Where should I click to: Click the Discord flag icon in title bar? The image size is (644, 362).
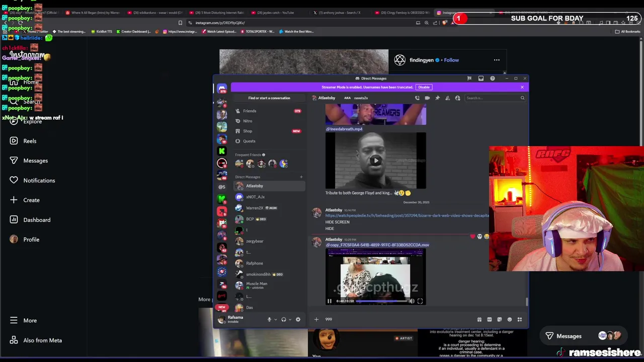pyautogui.click(x=469, y=78)
